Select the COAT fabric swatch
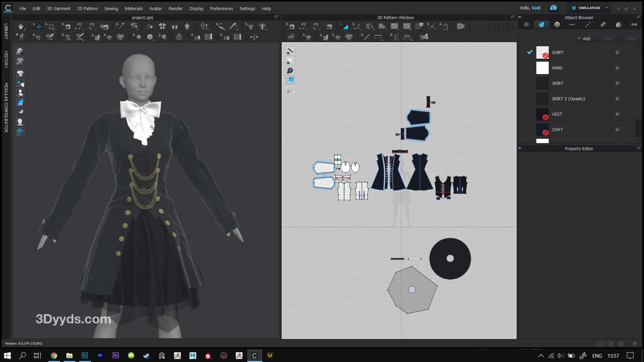The width and height of the screenshot is (644, 362). click(542, 130)
